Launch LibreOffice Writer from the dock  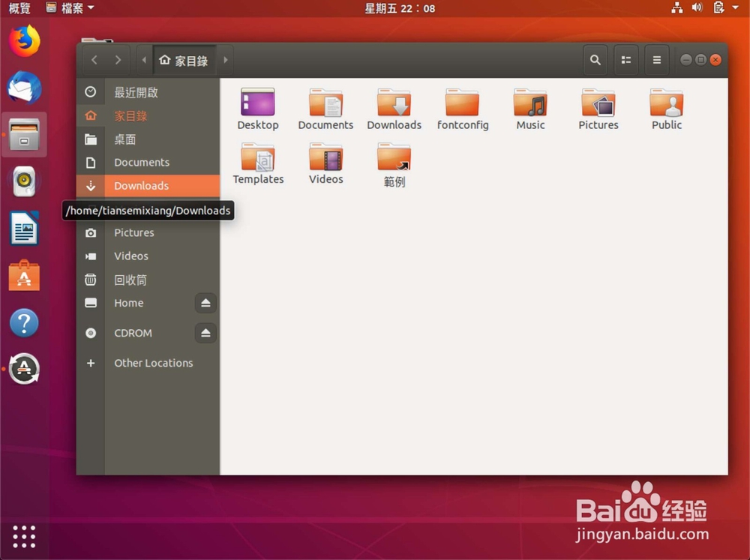click(x=25, y=228)
